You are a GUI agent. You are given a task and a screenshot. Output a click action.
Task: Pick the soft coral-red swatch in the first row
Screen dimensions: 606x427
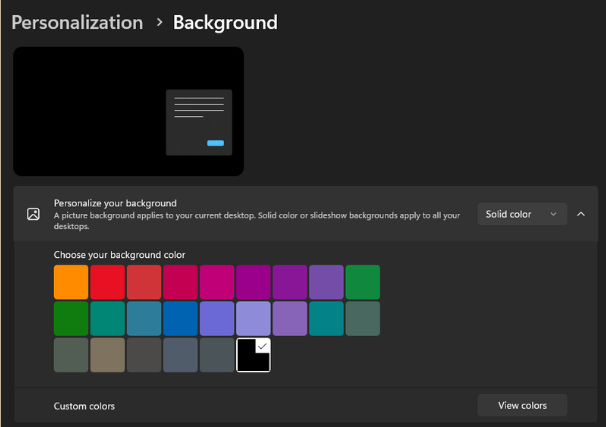tap(144, 282)
